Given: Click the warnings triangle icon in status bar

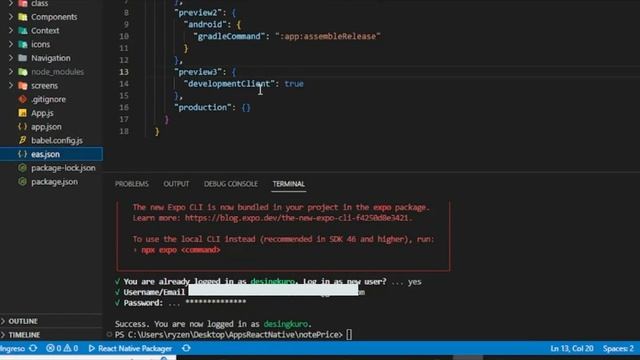Looking at the screenshot, I should click(x=67, y=348).
